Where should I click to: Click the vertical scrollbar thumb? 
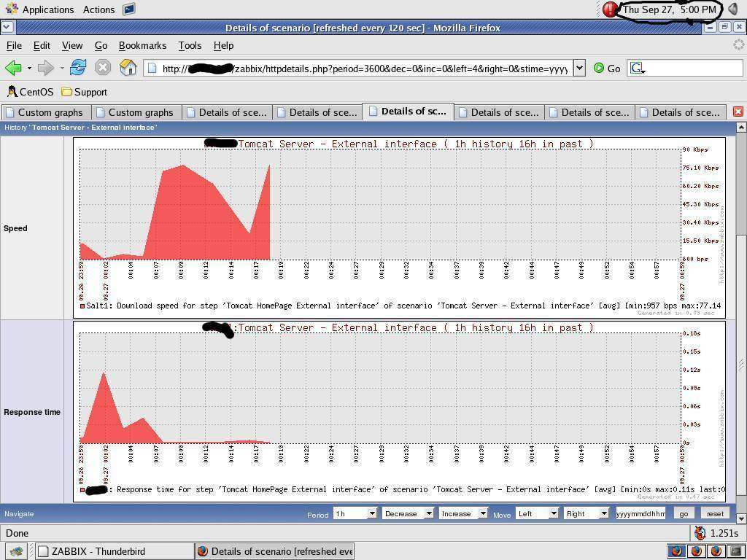point(741,365)
